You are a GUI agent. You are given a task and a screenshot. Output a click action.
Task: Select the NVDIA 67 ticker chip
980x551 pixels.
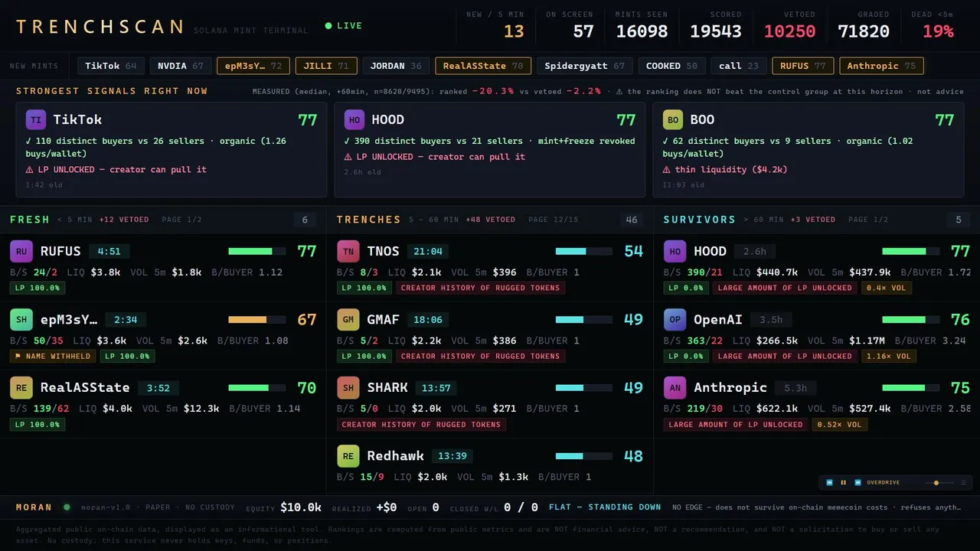coord(181,66)
